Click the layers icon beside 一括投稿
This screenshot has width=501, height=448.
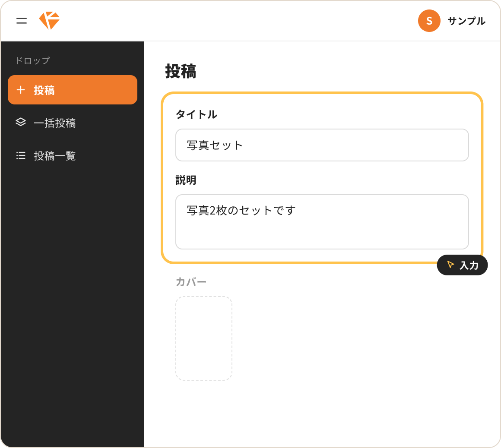pyautogui.click(x=21, y=122)
